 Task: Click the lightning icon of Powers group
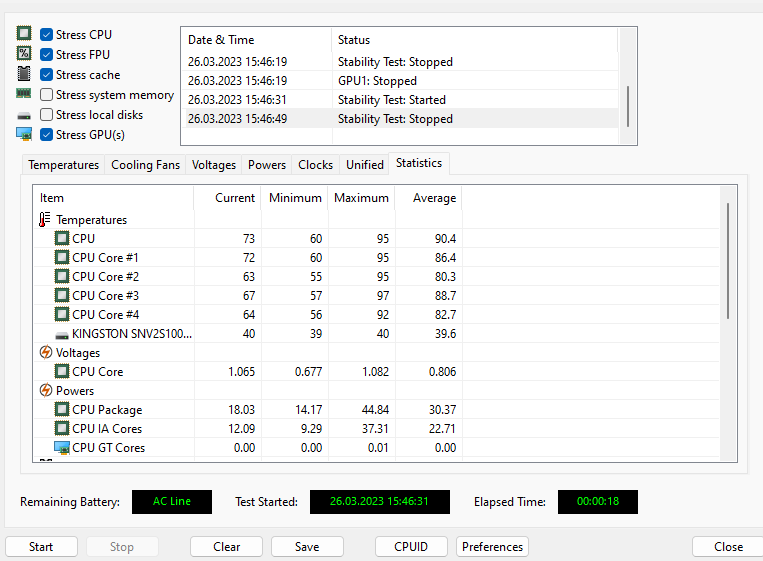(x=46, y=390)
